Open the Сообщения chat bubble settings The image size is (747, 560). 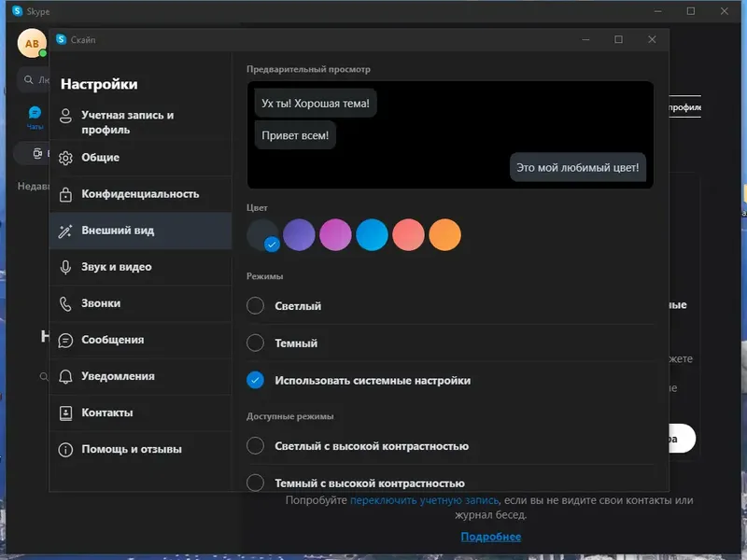[x=64, y=340]
